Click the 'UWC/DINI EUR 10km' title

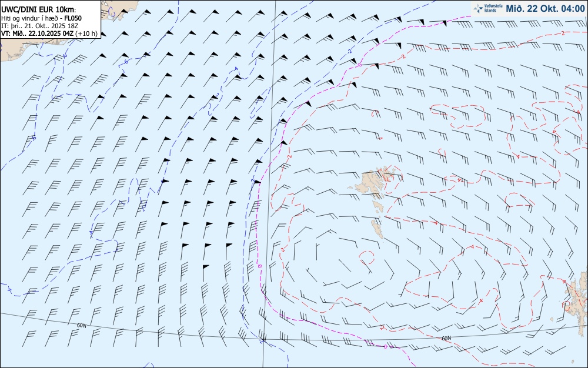(x=39, y=10)
